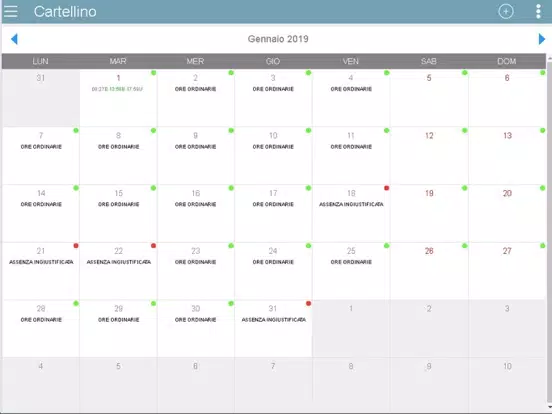
Task: Open ORE ORDINARIE entry on day 4
Action: click(x=351, y=89)
